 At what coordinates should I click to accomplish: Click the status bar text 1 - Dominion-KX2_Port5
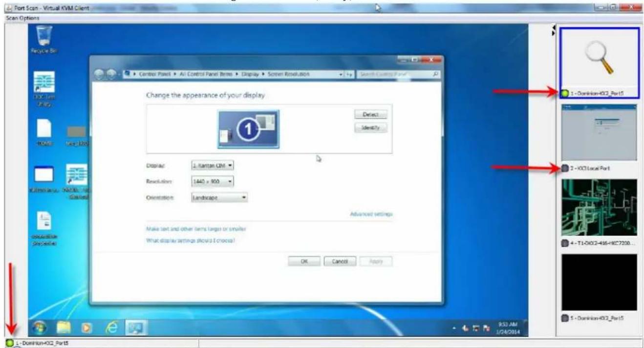tap(41, 343)
